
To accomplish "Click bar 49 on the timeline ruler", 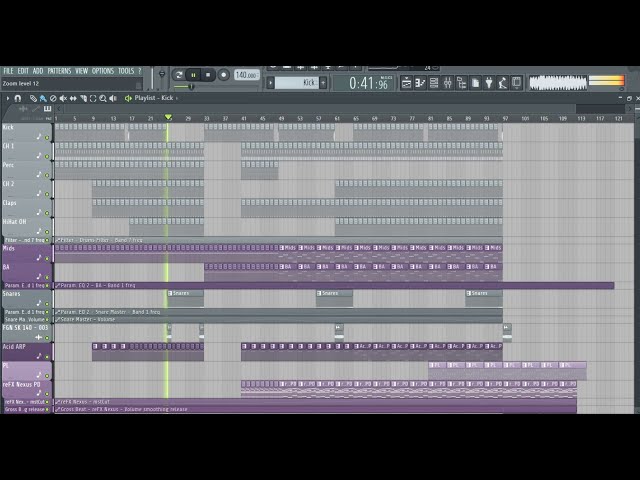I will (x=281, y=118).
